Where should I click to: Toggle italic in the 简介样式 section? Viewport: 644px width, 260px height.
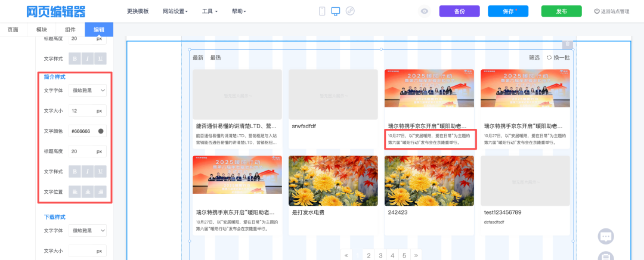[x=88, y=172]
